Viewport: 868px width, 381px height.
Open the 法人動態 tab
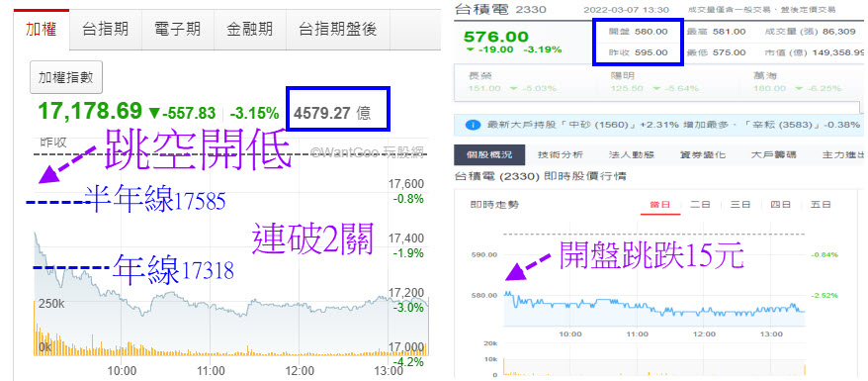tap(607, 155)
